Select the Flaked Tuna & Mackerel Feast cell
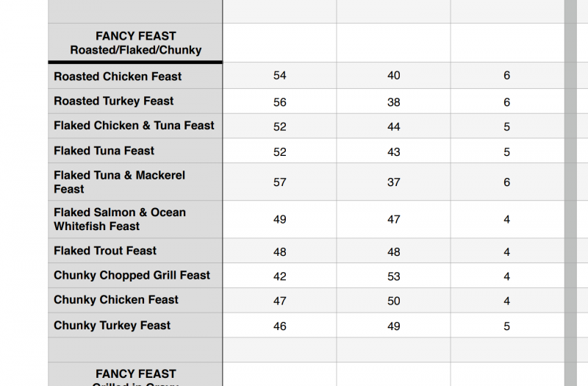 tap(119, 182)
